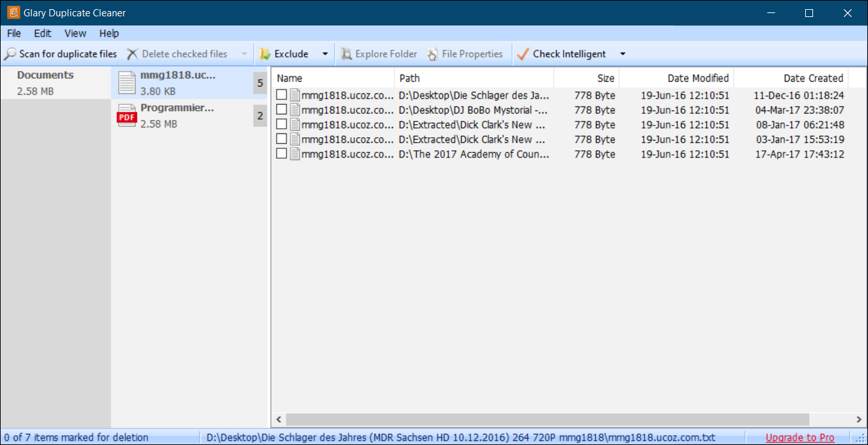The image size is (868, 445).
Task: Sort by the Path column header
Action: click(474, 78)
